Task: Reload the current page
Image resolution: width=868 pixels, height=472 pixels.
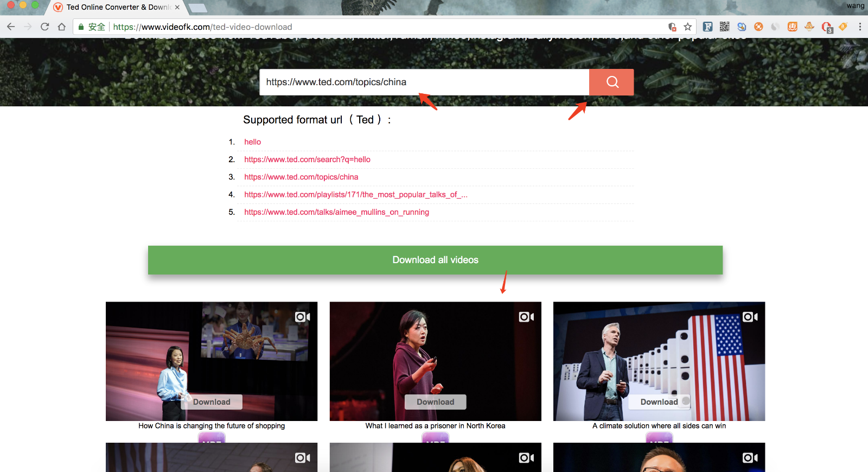Action: click(x=45, y=27)
